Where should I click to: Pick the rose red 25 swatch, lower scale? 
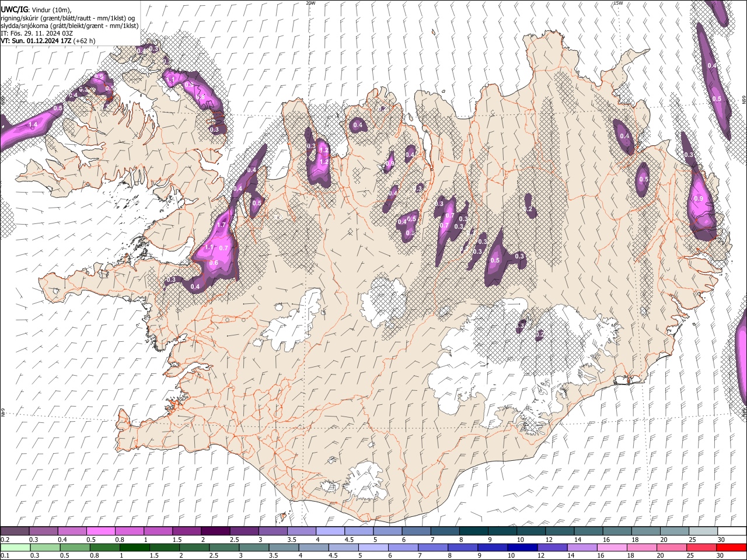(701, 547)
